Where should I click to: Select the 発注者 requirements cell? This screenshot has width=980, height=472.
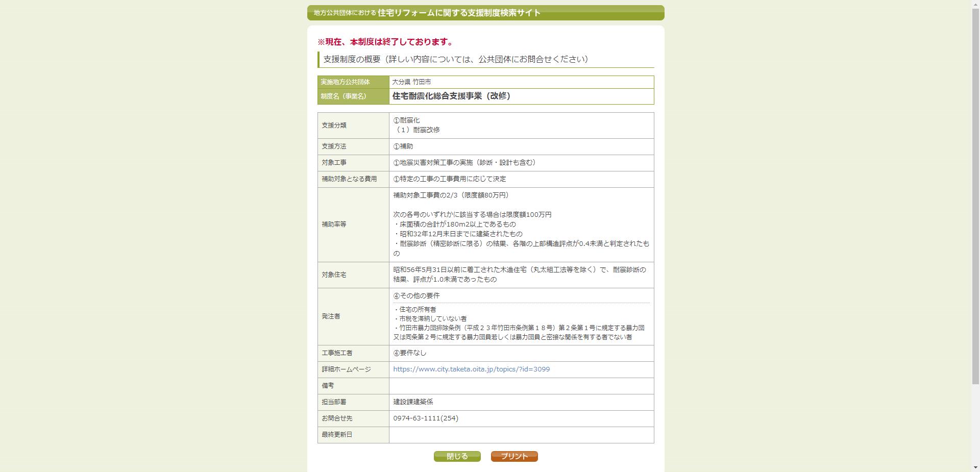[x=521, y=316]
